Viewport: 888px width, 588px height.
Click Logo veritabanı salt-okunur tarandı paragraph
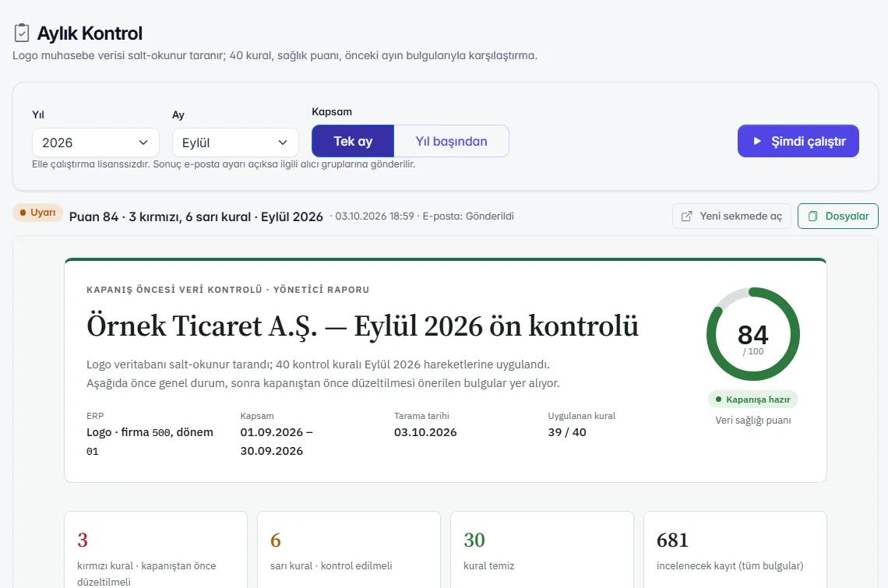click(x=322, y=374)
